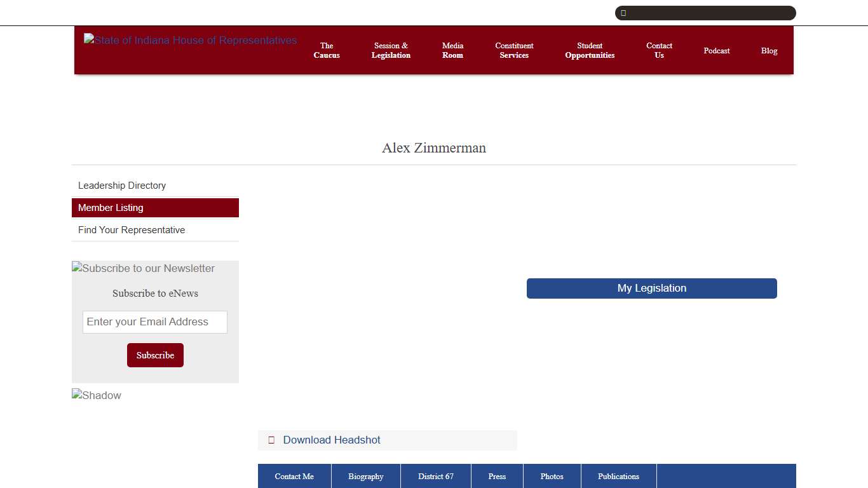This screenshot has height=488, width=868.
Task: Open the Podcast link in navigation
Action: coord(717,51)
